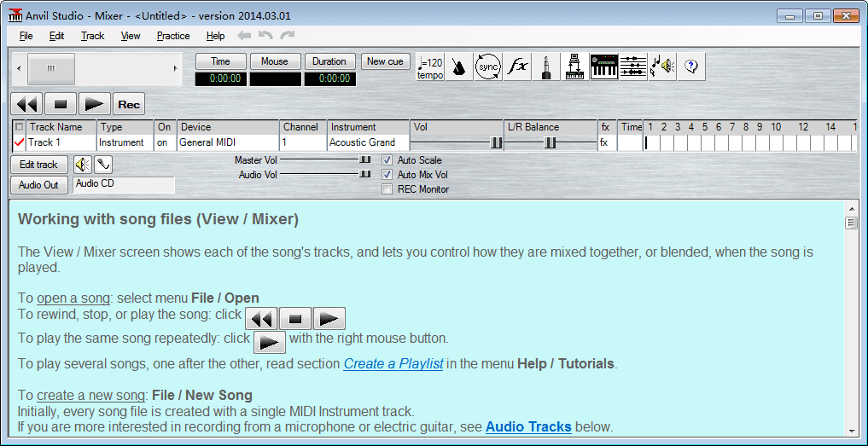The image size is (868, 446).
Task: Click the audio jack plug icon
Action: pyautogui.click(x=546, y=67)
